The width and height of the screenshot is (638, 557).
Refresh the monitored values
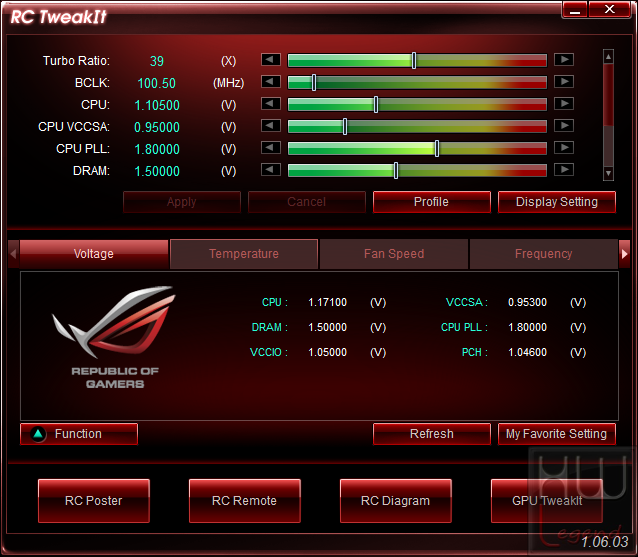431,434
